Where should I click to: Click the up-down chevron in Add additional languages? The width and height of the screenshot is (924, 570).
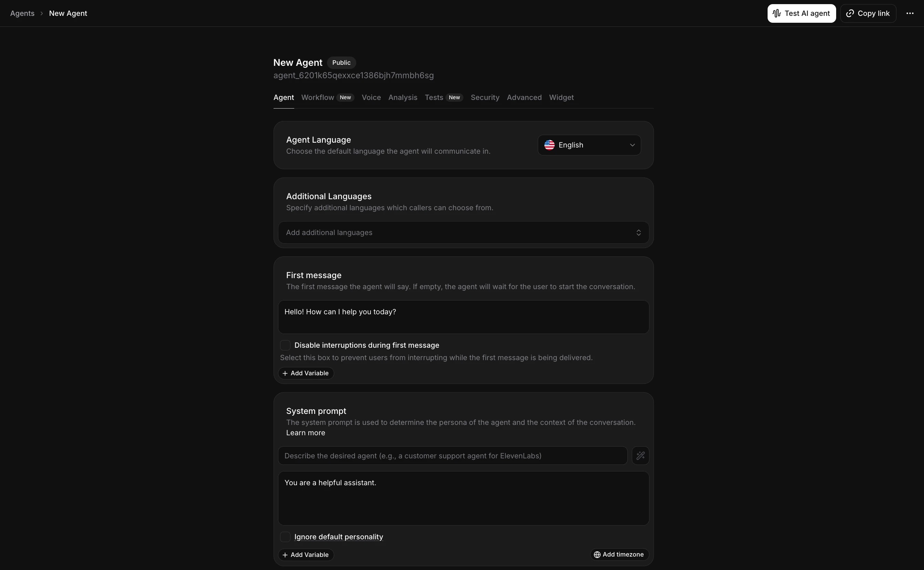639,233
